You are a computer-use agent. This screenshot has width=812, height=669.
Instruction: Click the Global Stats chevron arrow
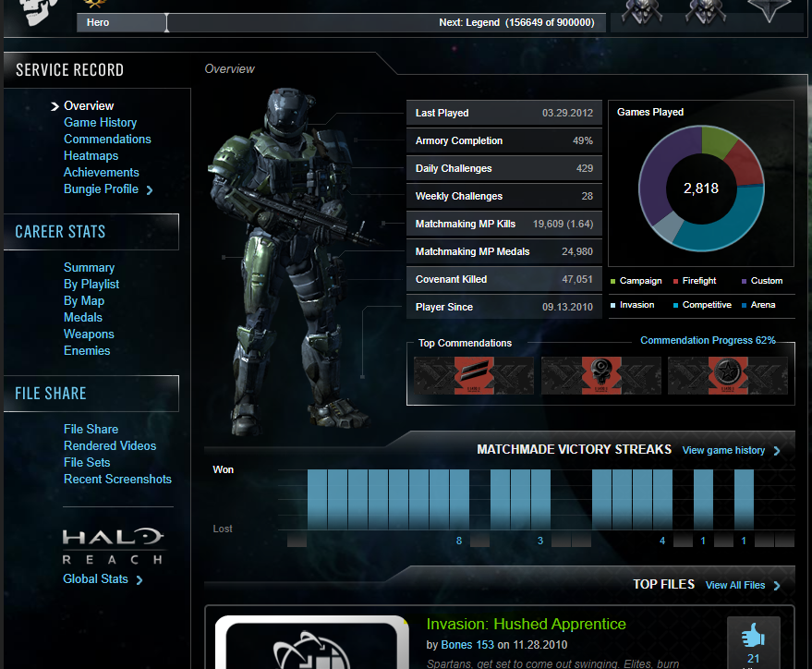point(139,580)
